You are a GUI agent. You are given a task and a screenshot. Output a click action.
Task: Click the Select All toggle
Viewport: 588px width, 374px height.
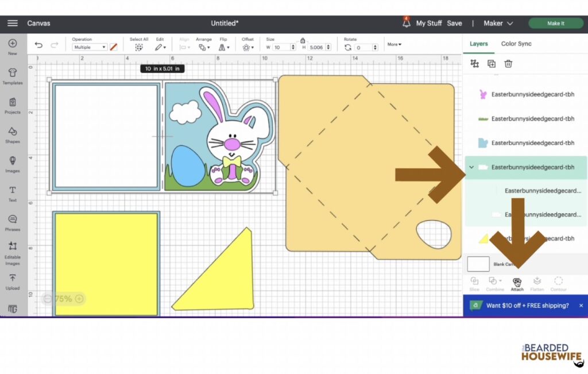click(138, 47)
